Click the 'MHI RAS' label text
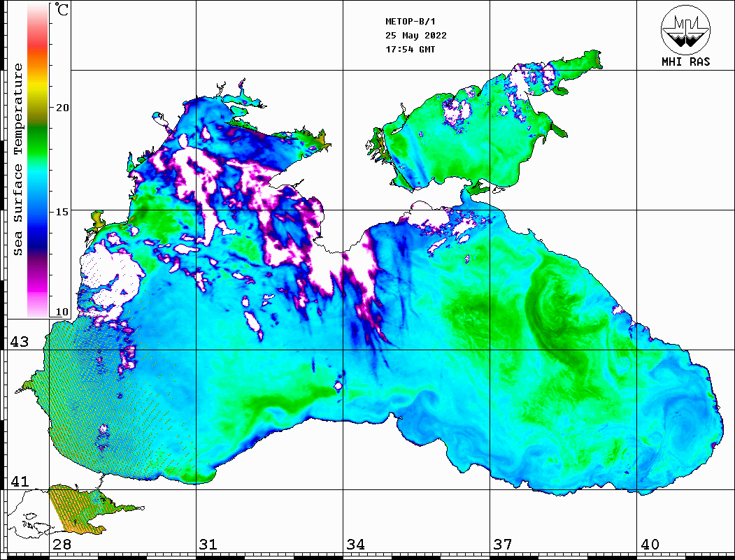The height and width of the screenshot is (560, 735). (x=686, y=62)
